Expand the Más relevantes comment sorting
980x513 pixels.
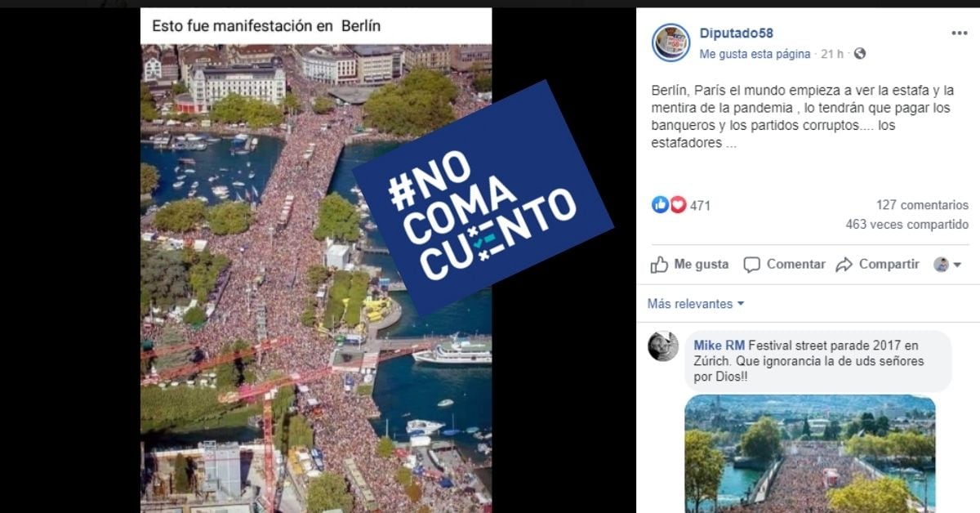click(x=696, y=304)
